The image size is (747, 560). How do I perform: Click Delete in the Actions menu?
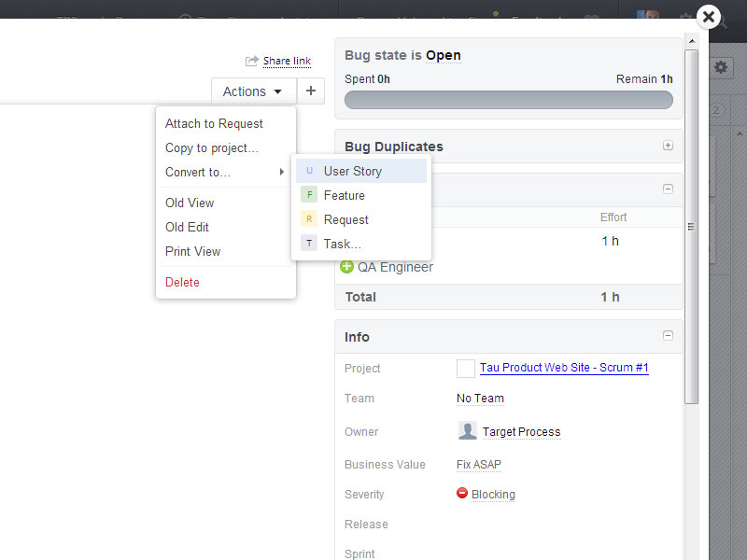[181, 281]
